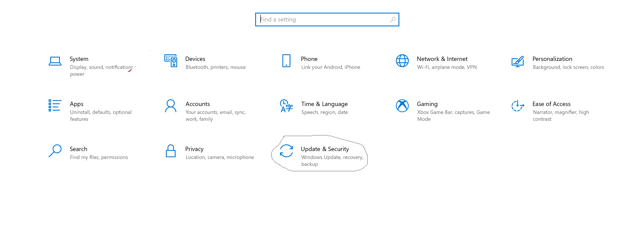Viewport: 644px width, 248px height.
Task: Click 'Narrator, magnifier, high contrast' text
Action: coord(561,116)
